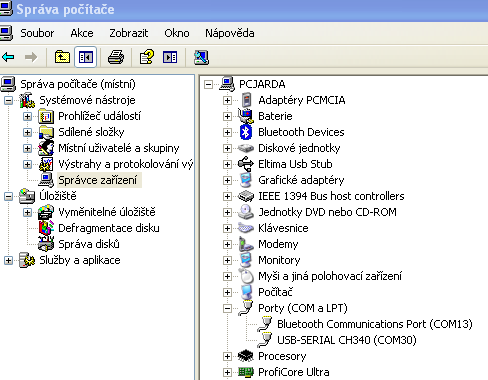Open the Nápověda menu
The image size is (488, 380).
click(x=230, y=33)
